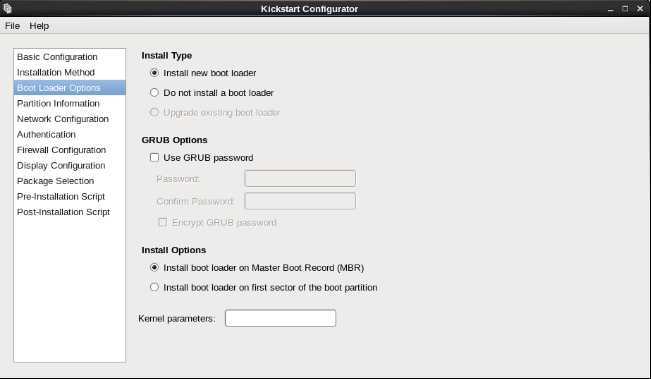Viewport: 651px width, 379px height.
Task: Minimize the Kickstart Configurator window
Action: (610, 9)
